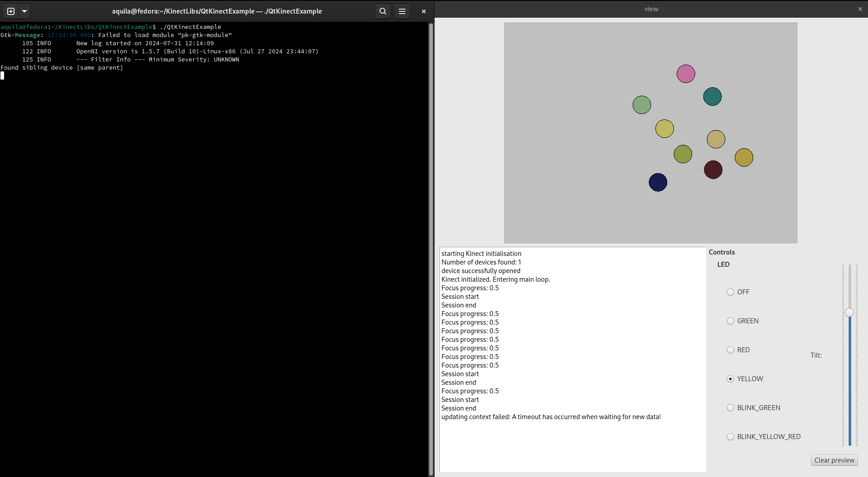Select the GREEN LED radio button
The image size is (868, 477).
pos(730,321)
